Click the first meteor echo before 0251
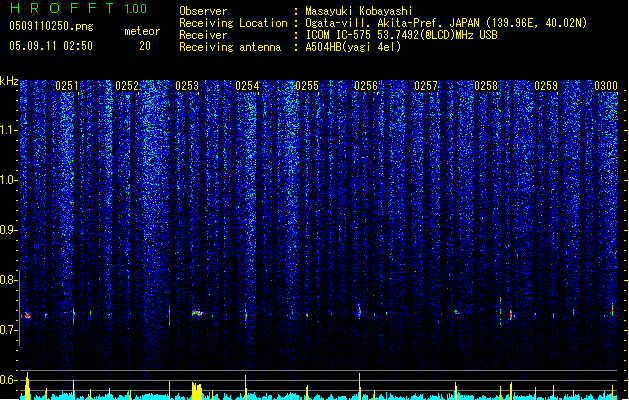The width and height of the screenshot is (629, 400). click(27, 316)
